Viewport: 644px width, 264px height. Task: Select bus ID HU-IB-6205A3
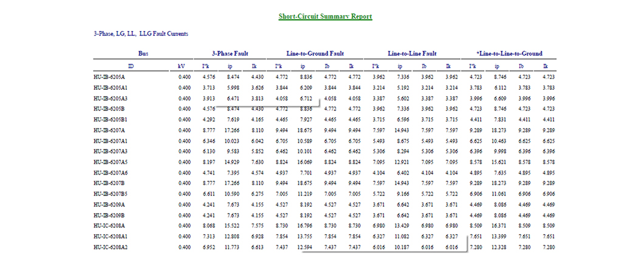click(111, 98)
